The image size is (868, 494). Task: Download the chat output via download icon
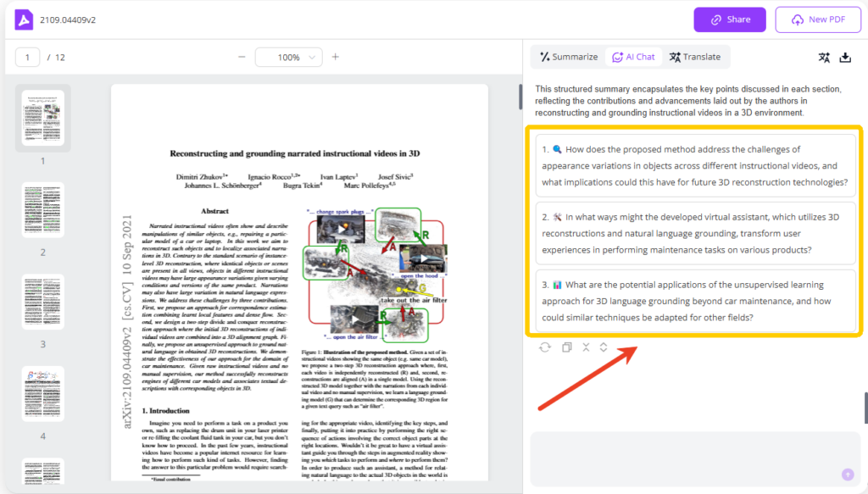[x=845, y=58]
